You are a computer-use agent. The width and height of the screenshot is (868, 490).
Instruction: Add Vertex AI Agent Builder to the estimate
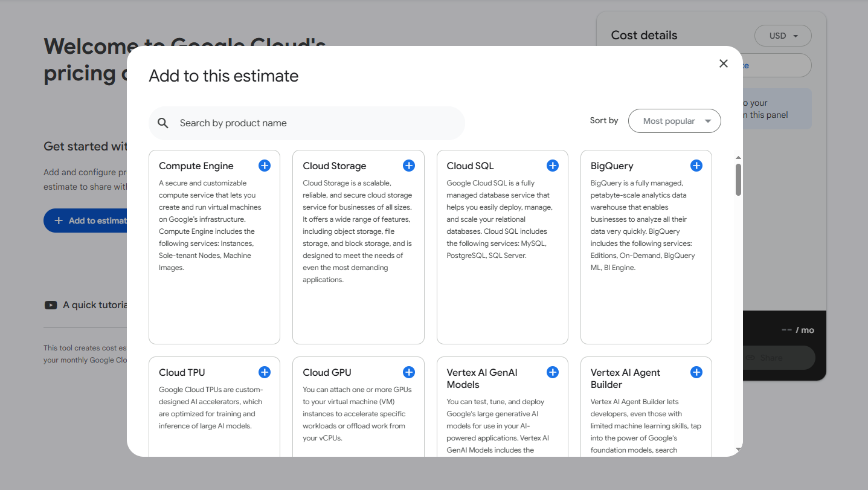pos(696,372)
